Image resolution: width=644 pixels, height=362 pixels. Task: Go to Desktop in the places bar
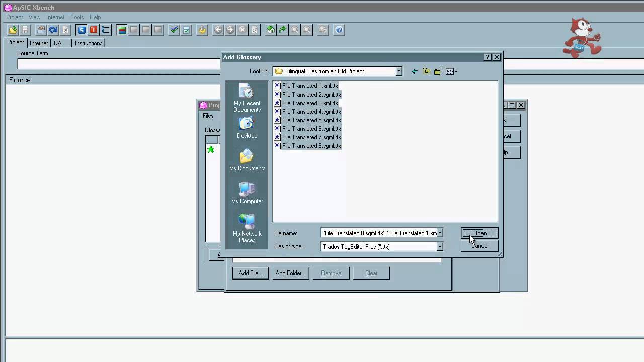tap(247, 128)
